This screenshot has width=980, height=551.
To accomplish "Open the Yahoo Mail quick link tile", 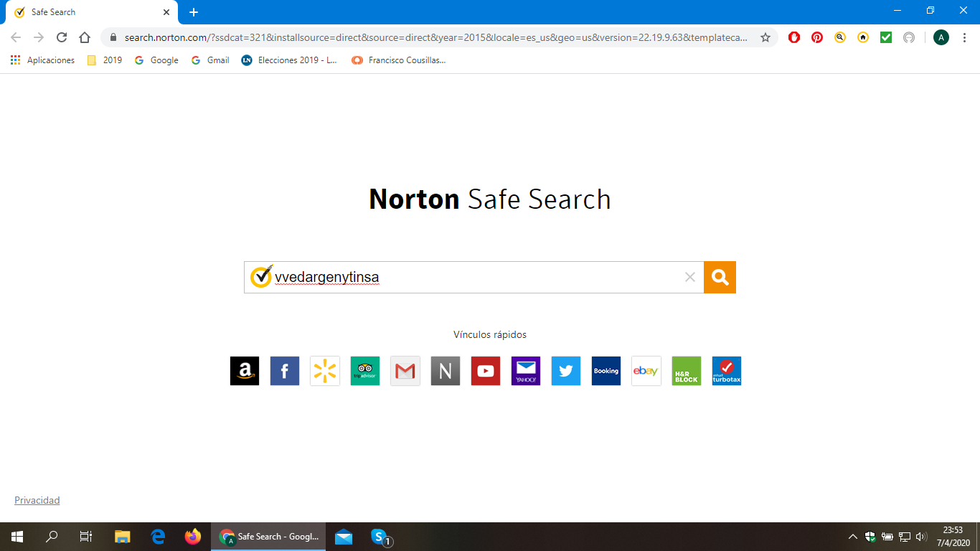I will 526,371.
